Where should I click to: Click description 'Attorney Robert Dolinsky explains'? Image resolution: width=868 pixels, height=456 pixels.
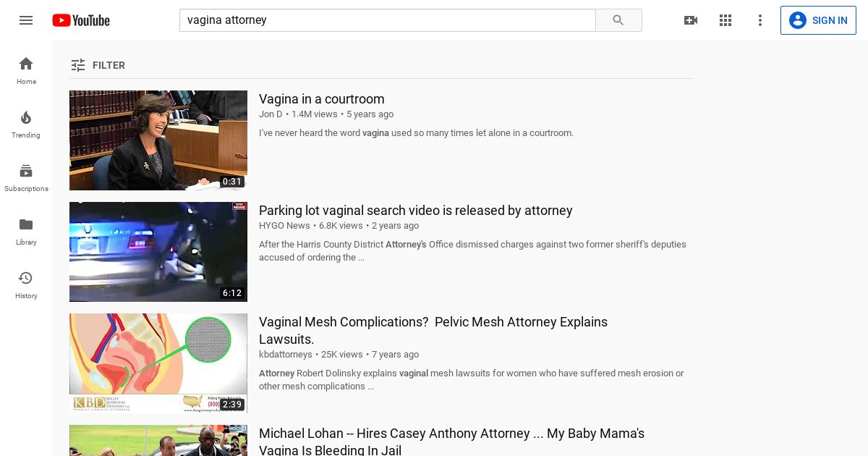pyautogui.click(x=471, y=380)
